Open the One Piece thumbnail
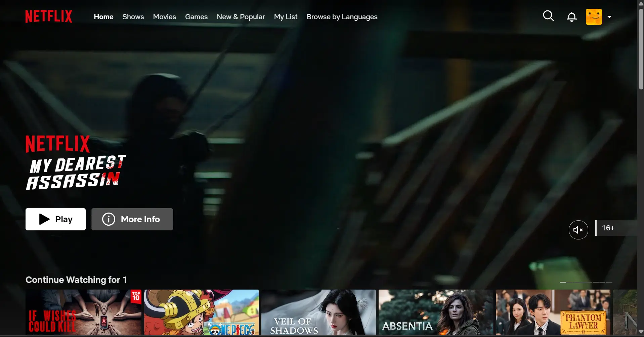644x337 pixels. 201,312
